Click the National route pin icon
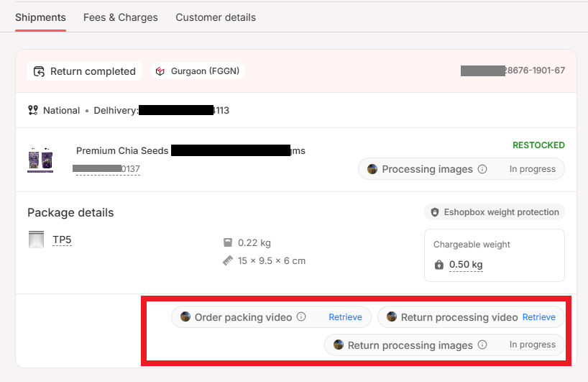 [x=33, y=110]
